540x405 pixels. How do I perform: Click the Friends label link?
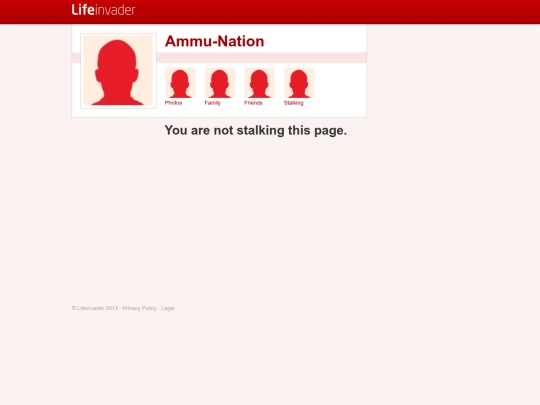pyautogui.click(x=253, y=103)
